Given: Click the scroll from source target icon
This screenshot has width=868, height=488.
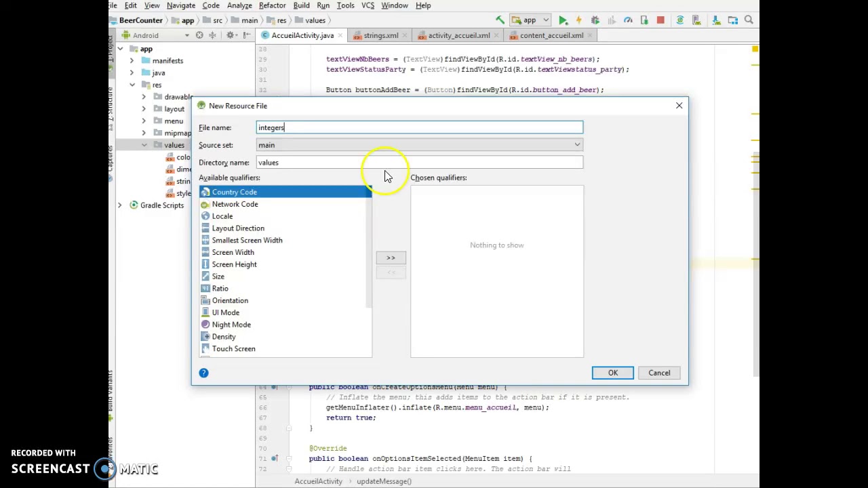Looking at the screenshot, I should (x=199, y=35).
